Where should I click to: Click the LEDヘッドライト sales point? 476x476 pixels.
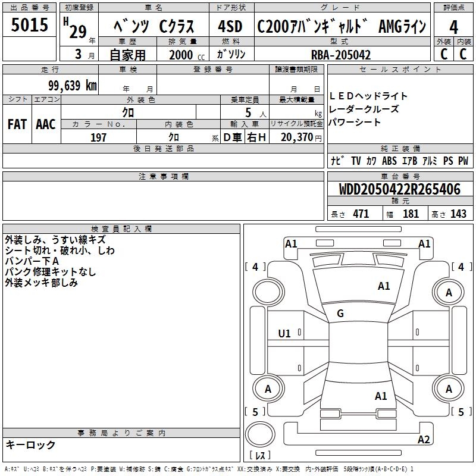368,96
